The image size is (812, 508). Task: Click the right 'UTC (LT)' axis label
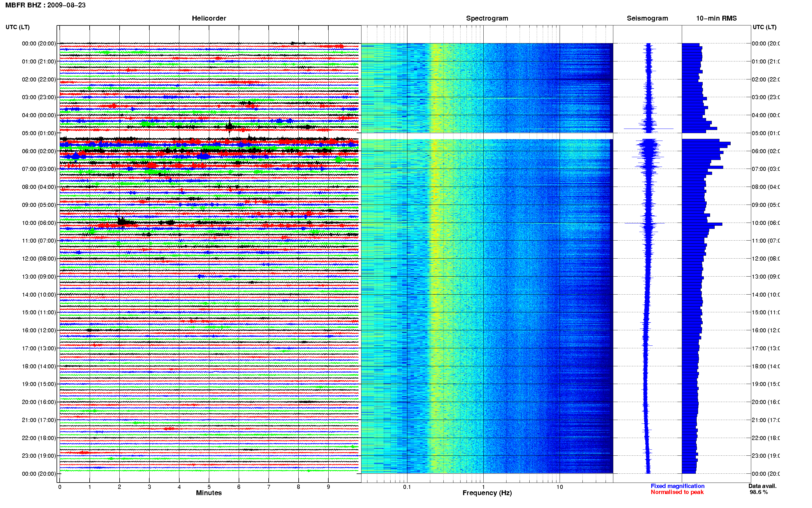[x=764, y=27]
